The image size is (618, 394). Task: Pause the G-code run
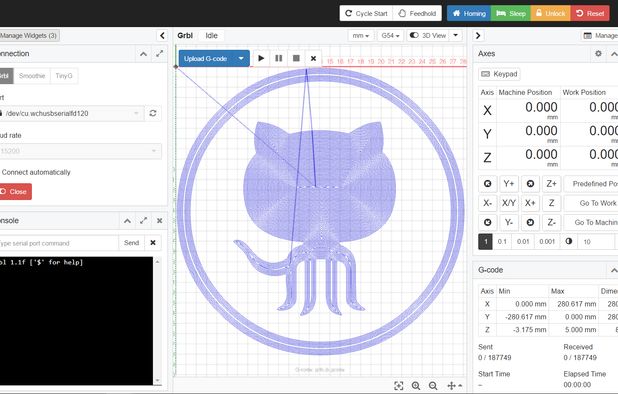click(x=279, y=58)
